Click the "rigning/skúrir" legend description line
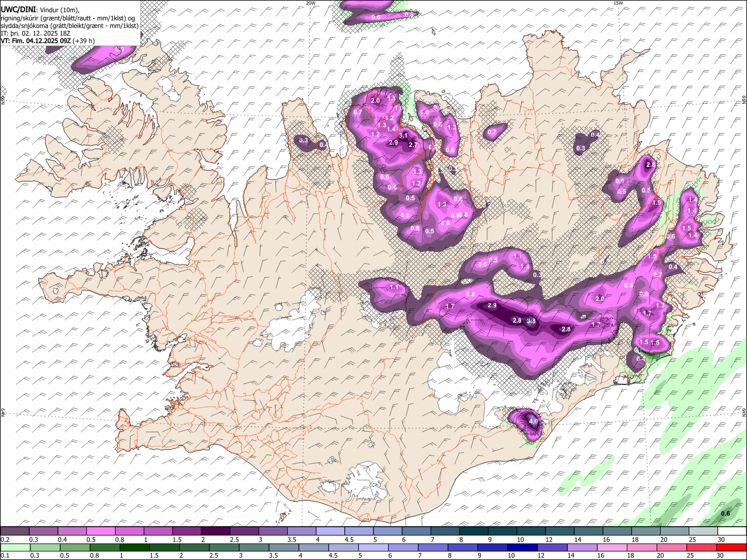 67,17
